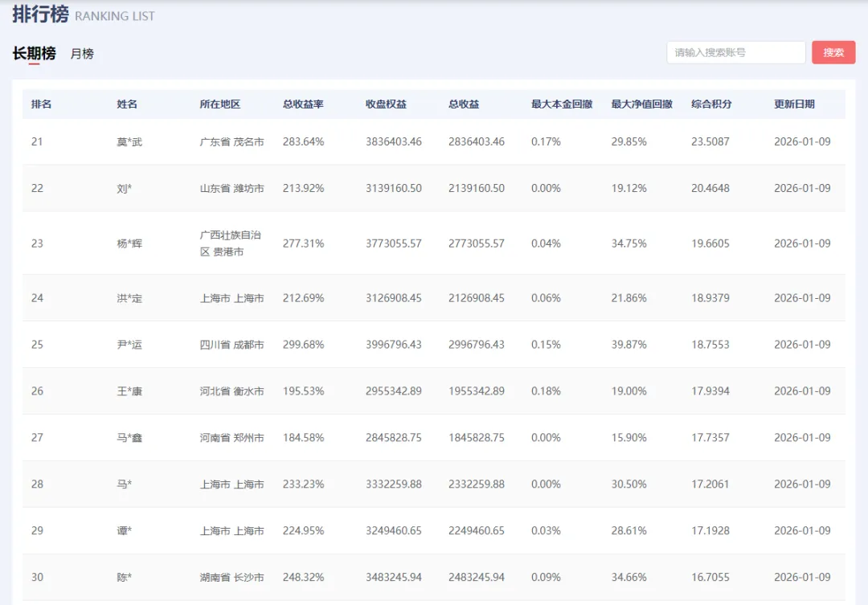Click the return rate 277.31%
868x605 pixels.
pos(303,243)
